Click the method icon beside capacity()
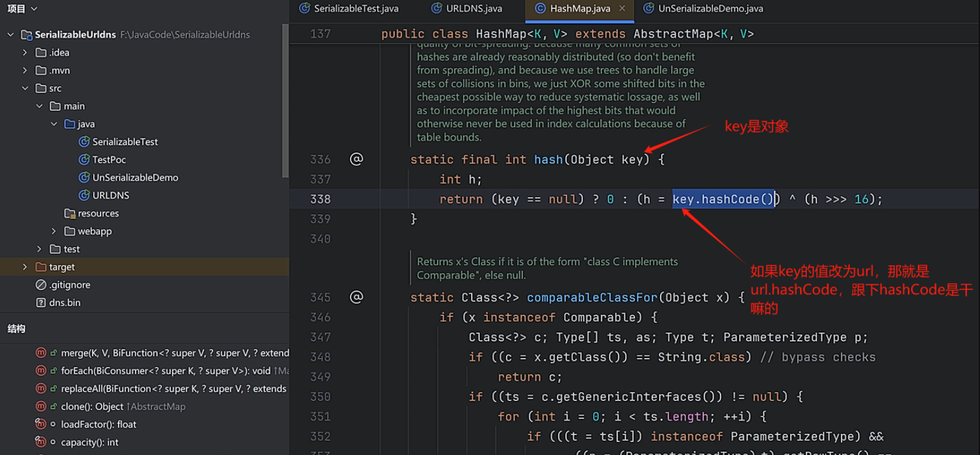This screenshot has height=455, width=980. [x=41, y=442]
